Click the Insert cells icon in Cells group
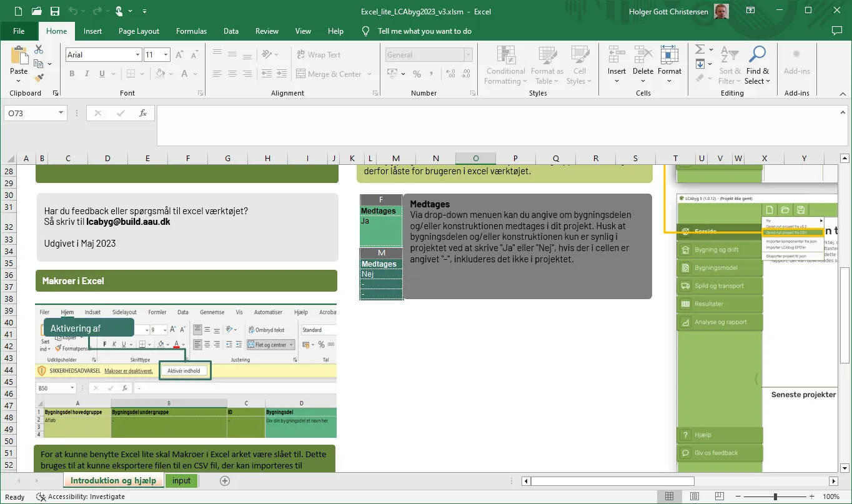 click(x=617, y=55)
